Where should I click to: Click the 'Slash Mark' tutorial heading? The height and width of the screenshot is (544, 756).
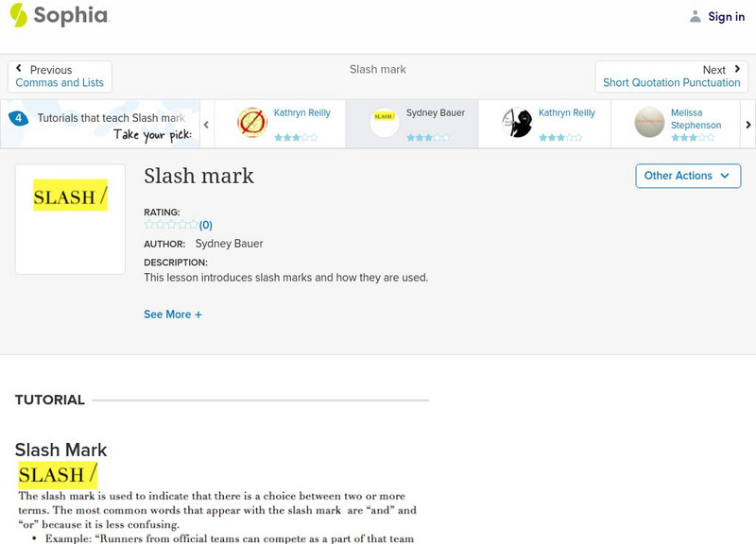click(x=60, y=450)
